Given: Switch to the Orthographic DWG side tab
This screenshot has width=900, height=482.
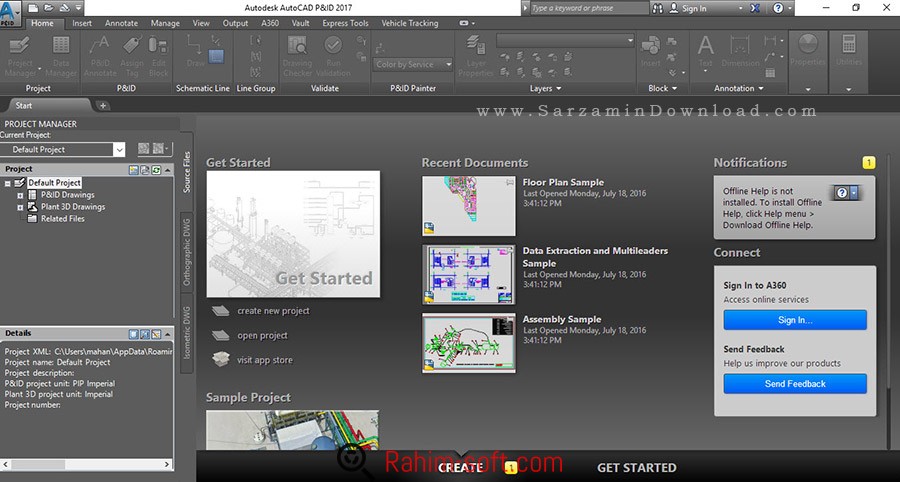Looking at the screenshot, I should coord(186,250).
